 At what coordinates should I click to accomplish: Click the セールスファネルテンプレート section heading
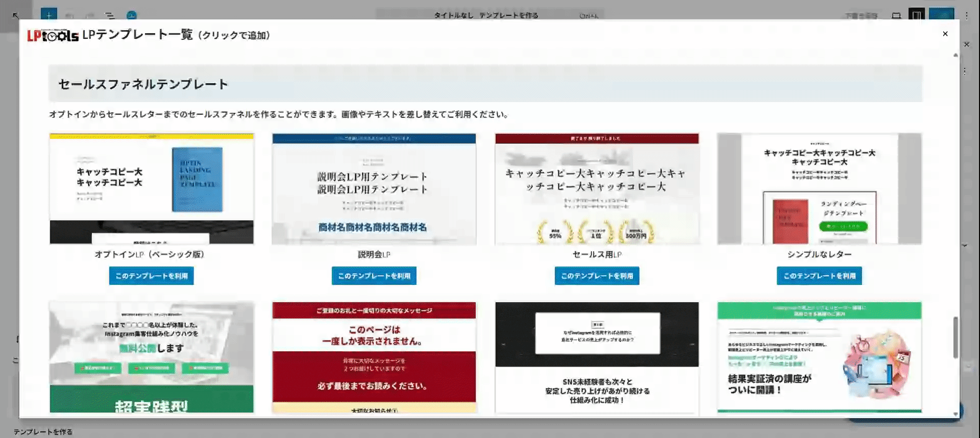pyautogui.click(x=143, y=84)
